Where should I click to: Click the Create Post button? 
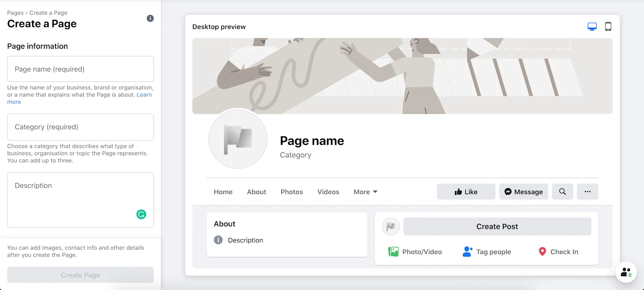coord(497,226)
